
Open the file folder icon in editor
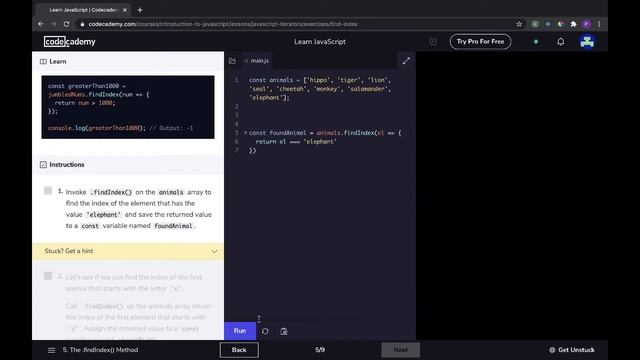(x=232, y=61)
